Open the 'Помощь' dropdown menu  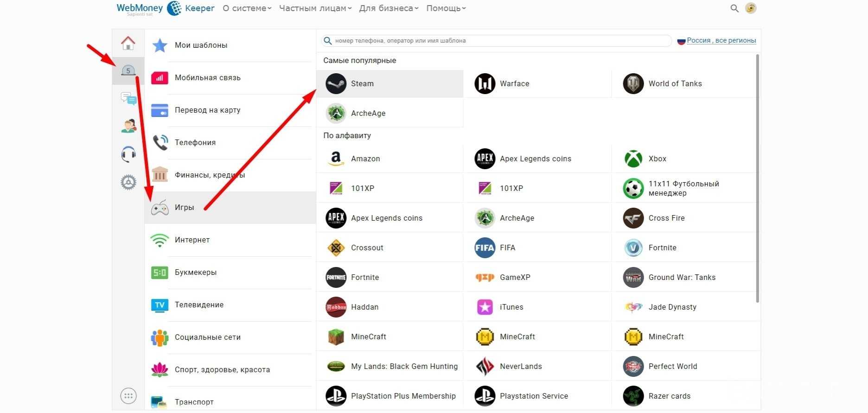click(x=446, y=8)
